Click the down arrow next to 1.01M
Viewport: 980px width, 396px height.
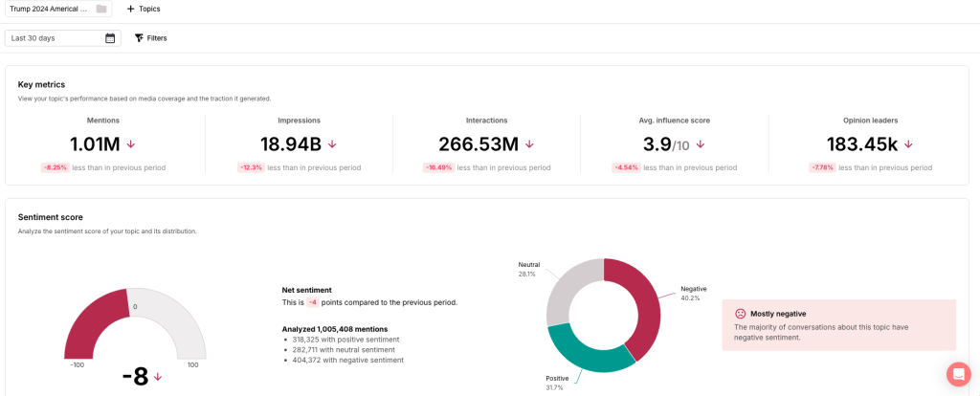tap(130, 144)
